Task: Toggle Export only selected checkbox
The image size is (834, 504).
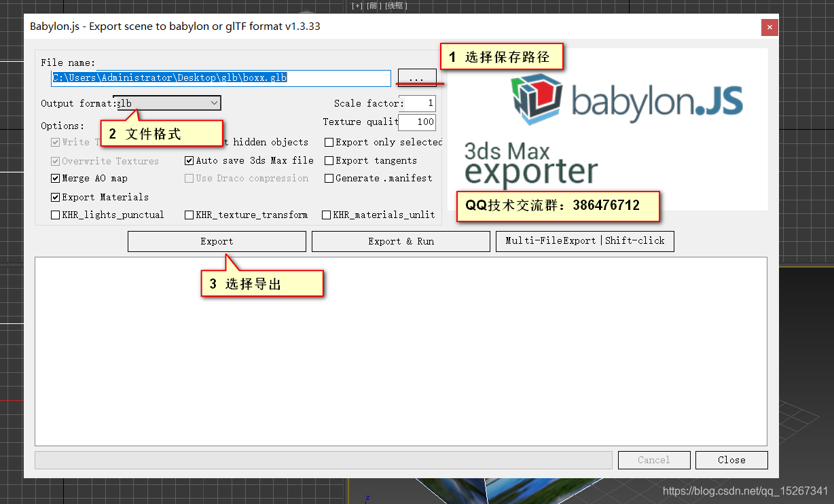Action: pos(329,142)
